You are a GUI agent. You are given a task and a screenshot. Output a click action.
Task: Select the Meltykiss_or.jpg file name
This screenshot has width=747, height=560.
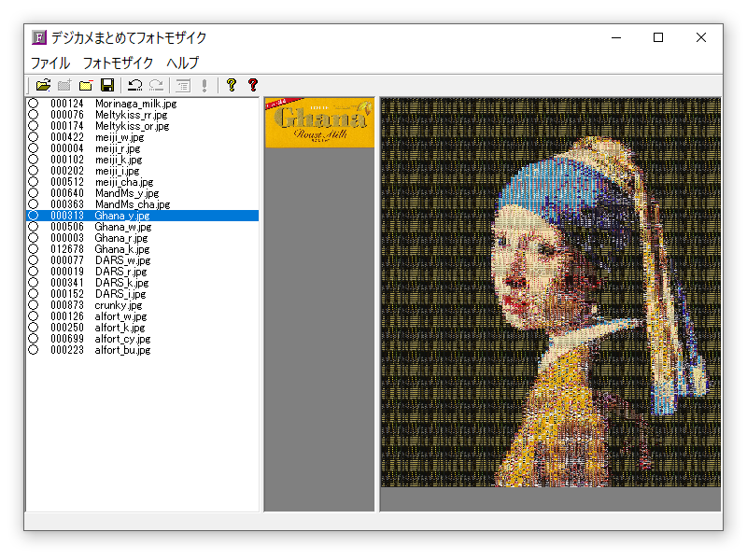[132, 126]
